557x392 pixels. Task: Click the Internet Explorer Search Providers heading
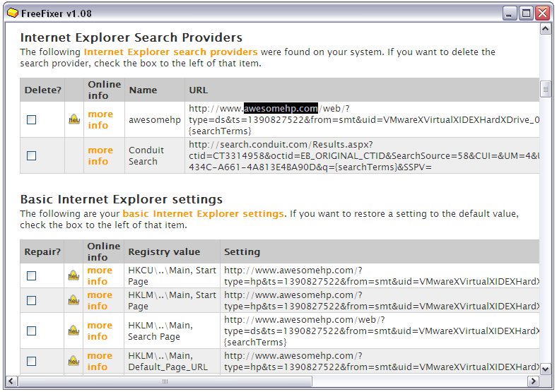(131, 37)
